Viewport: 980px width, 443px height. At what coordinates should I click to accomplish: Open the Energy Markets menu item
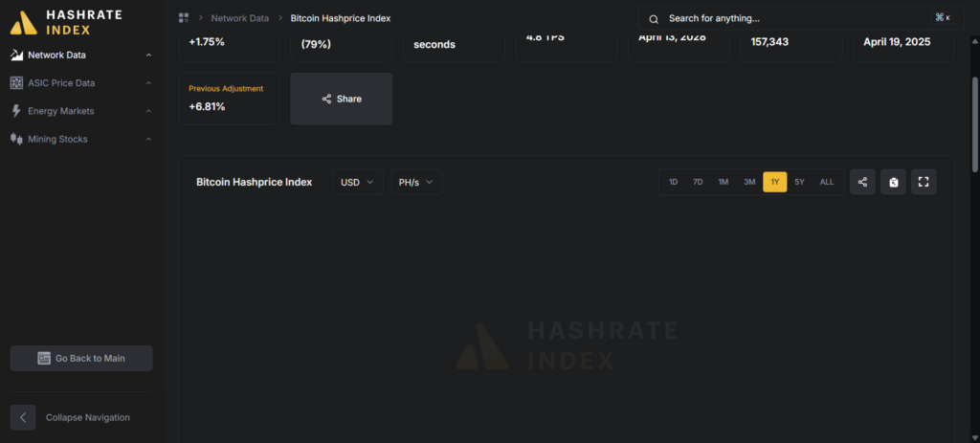pos(60,111)
